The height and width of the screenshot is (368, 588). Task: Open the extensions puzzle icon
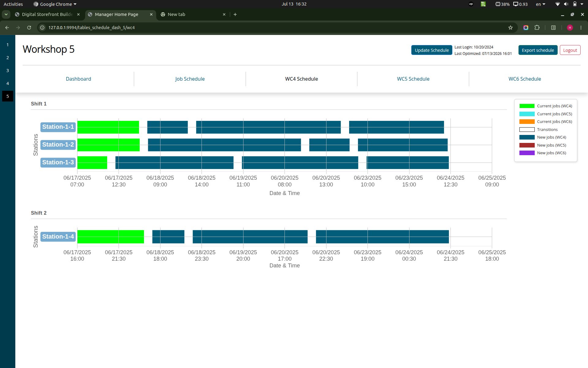537,28
